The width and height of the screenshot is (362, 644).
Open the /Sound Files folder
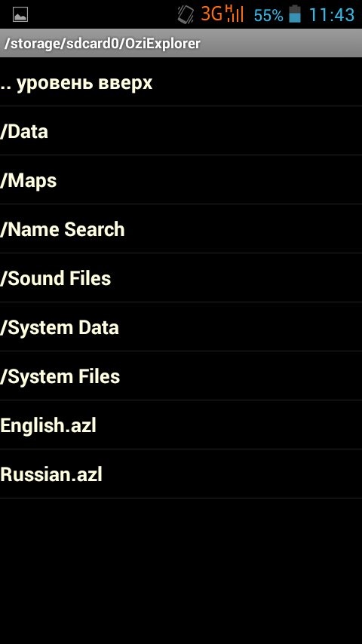[181, 278]
